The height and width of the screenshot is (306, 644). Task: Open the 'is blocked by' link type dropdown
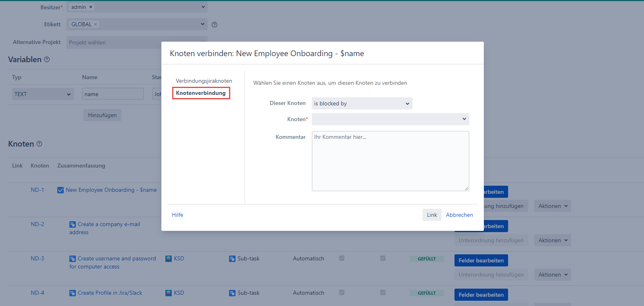362,103
